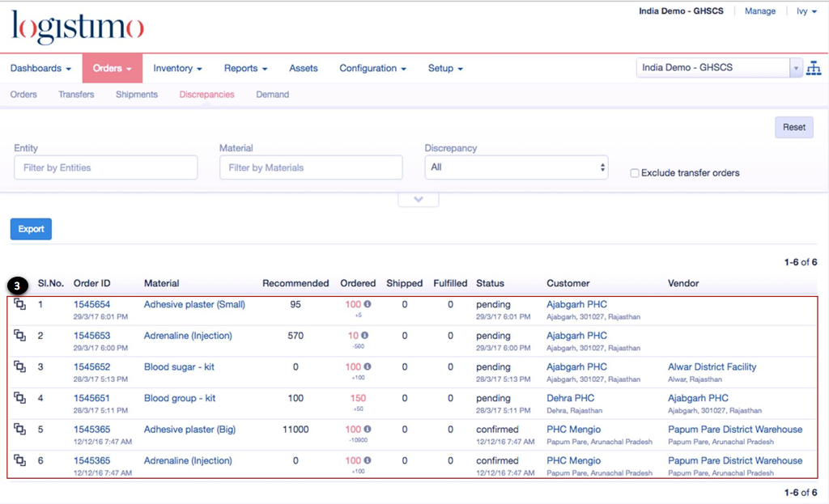Open the domain hierarchy tree icon

(814, 68)
